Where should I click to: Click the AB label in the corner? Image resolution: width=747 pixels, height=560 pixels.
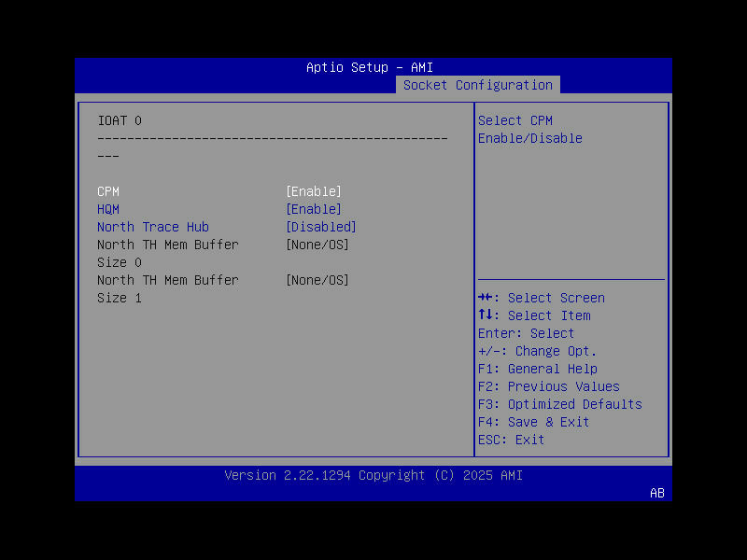656,493
